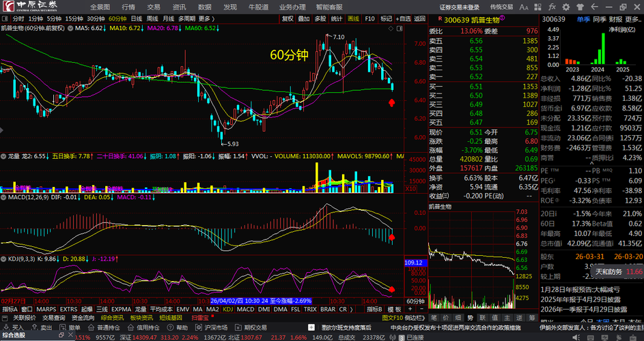Click the AA font size icon
The image size is (644, 341).
click(x=524, y=7)
